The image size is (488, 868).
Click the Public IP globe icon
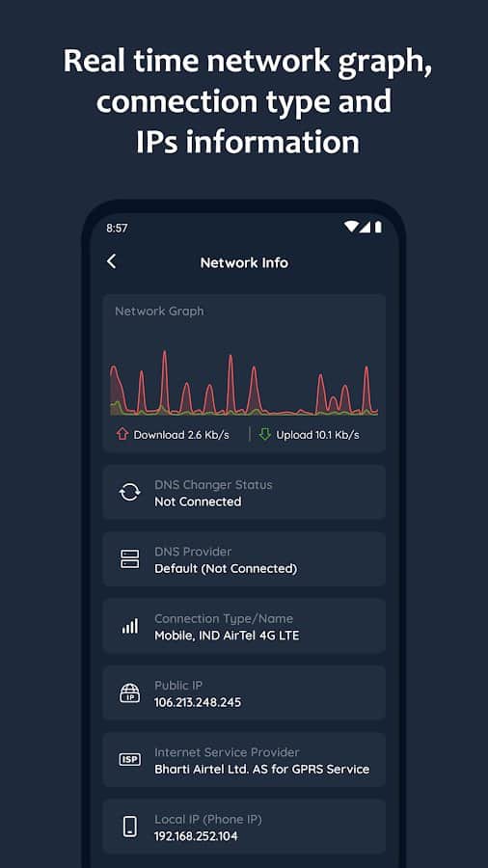coord(129,693)
